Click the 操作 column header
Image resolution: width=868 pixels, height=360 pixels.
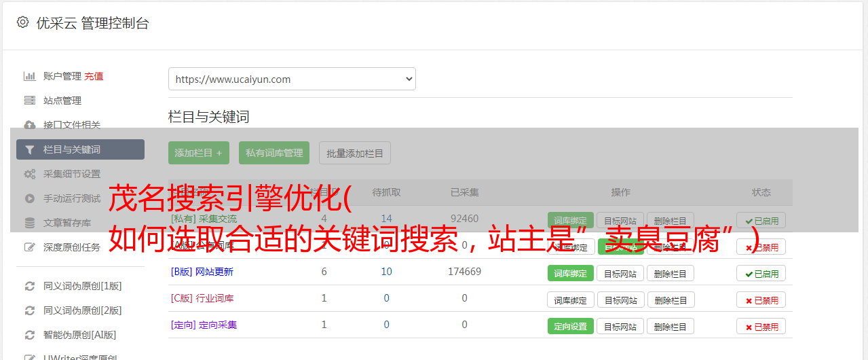(x=620, y=192)
